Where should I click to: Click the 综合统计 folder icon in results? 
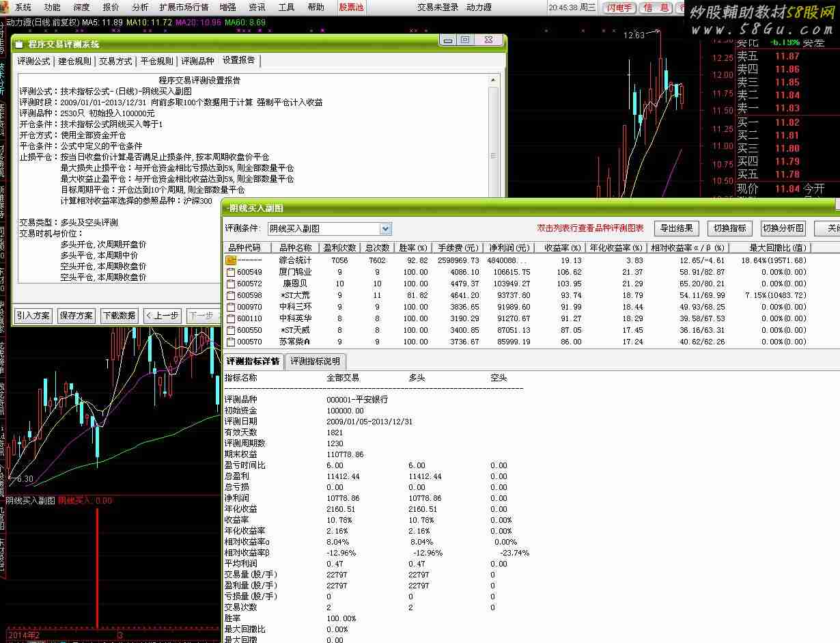(x=230, y=260)
